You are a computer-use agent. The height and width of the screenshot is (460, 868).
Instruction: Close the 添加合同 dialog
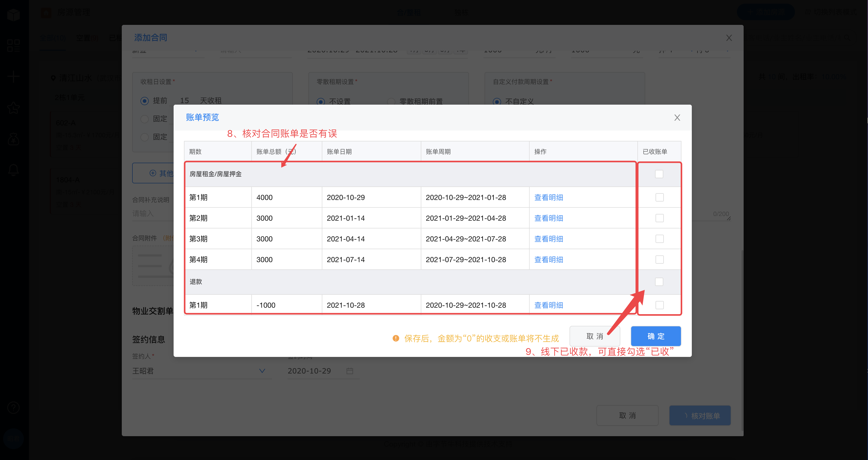(729, 38)
